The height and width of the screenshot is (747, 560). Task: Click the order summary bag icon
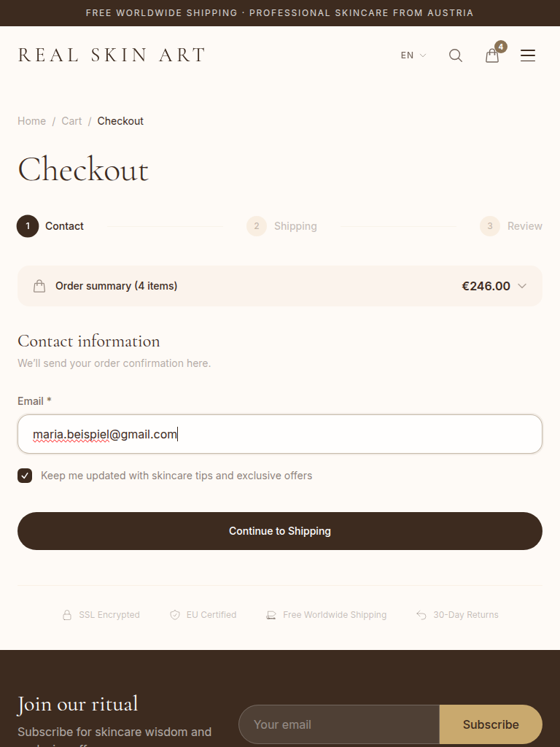pos(39,286)
